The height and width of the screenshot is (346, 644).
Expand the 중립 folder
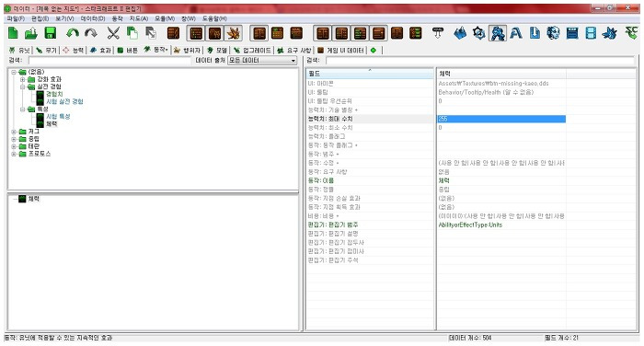tap(14, 139)
